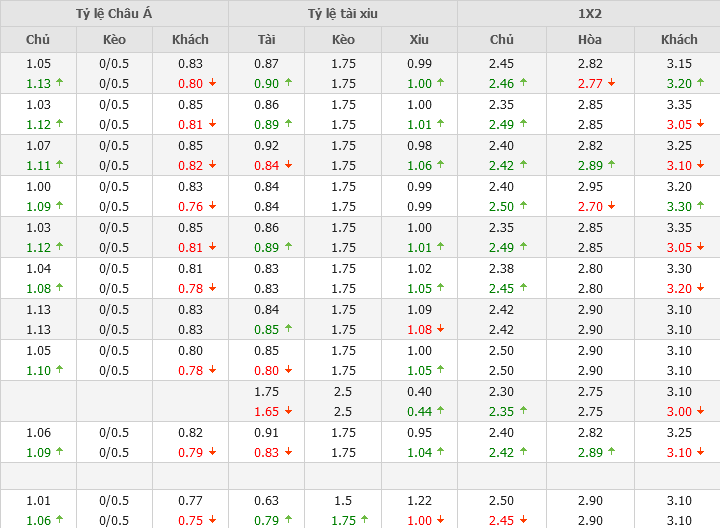This screenshot has height=528, width=720.
Task: Click the Xỉu column header
Action: 419,40
